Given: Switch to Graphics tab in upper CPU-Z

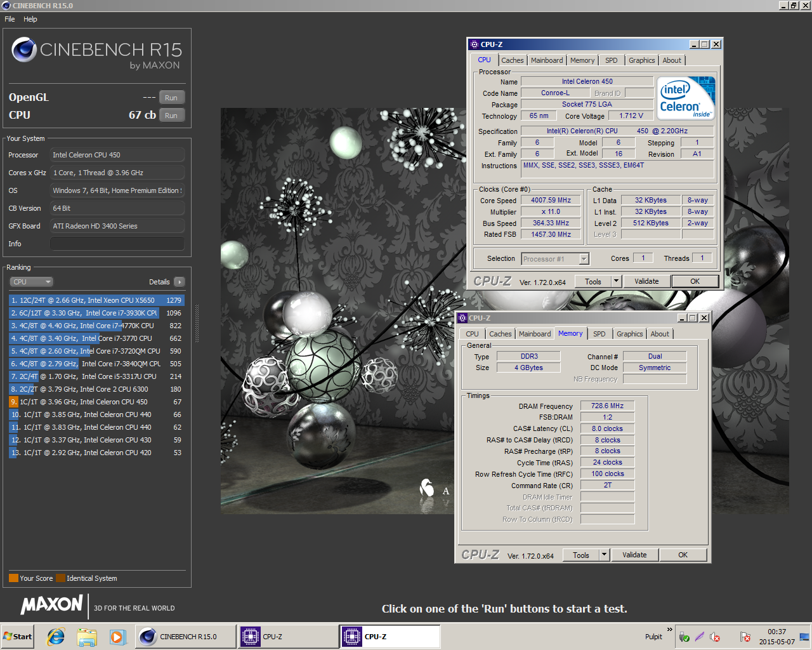Looking at the screenshot, I should tap(642, 60).
